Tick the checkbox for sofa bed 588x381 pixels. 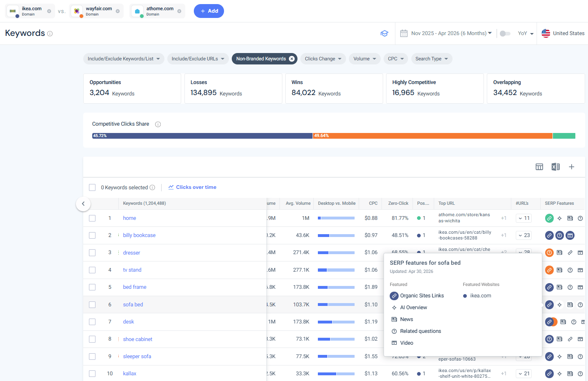(x=92, y=305)
